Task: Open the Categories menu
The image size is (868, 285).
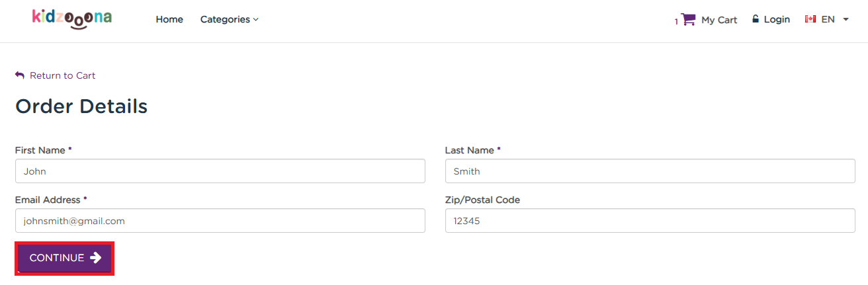Action: click(229, 19)
